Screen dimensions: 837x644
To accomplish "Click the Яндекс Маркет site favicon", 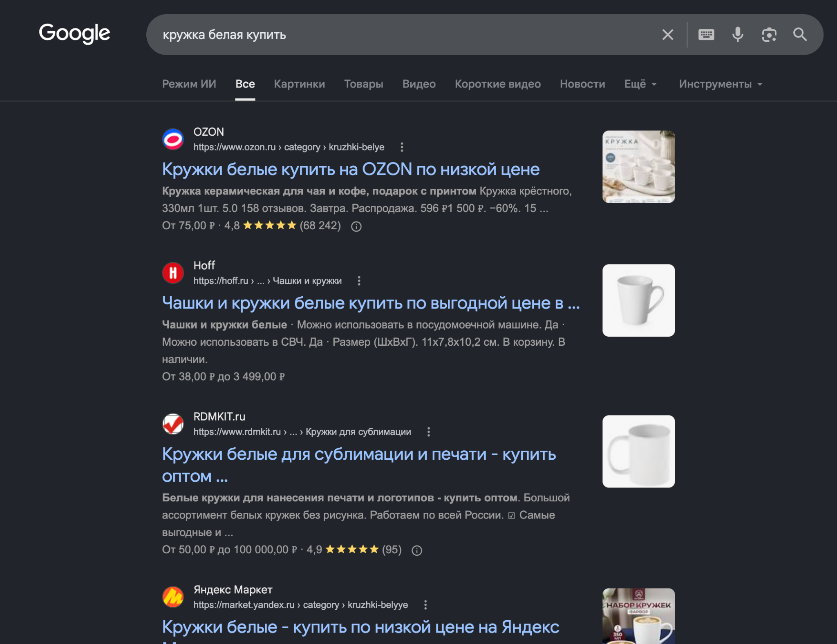I will 173,597.
